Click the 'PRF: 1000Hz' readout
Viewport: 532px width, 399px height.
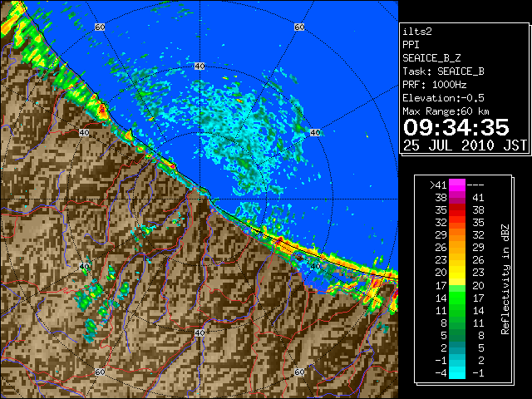[434, 85]
